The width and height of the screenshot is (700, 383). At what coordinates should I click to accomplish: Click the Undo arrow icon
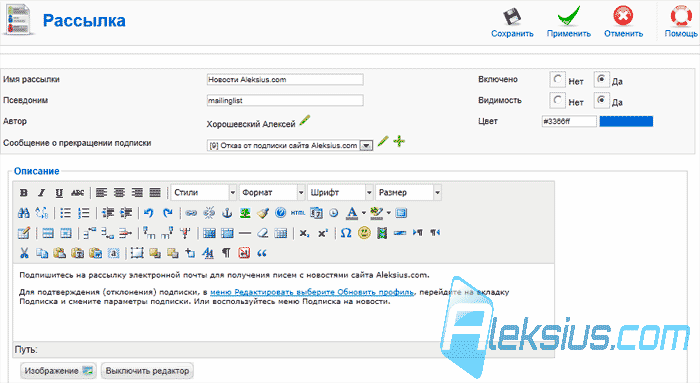[149, 213]
